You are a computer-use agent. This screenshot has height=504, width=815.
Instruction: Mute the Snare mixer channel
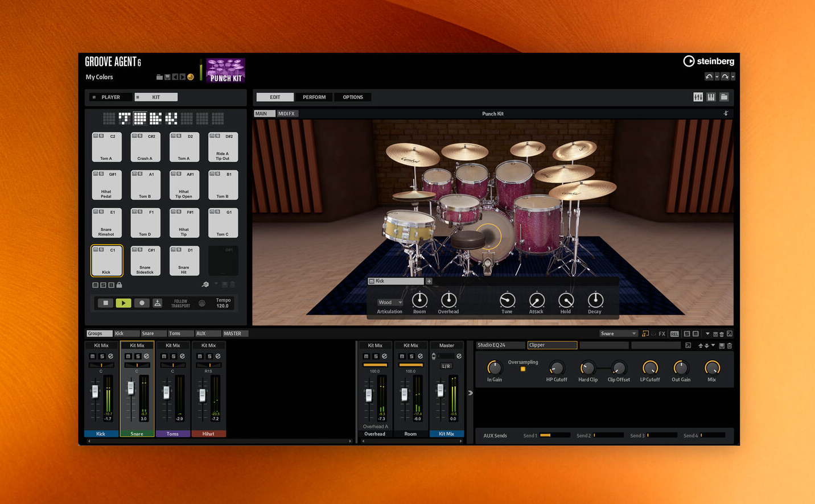(128, 356)
